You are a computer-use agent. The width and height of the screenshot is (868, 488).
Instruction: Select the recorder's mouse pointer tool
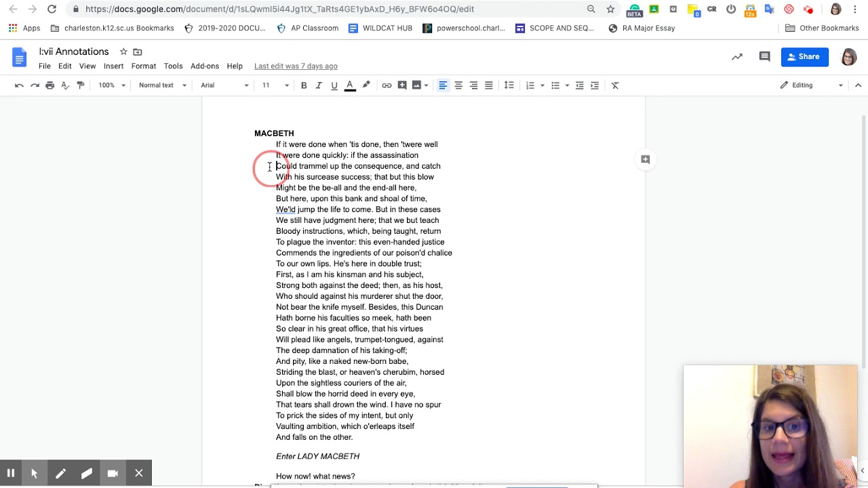click(x=34, y=473)
